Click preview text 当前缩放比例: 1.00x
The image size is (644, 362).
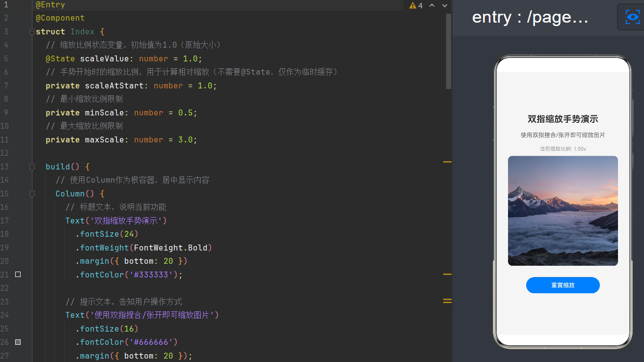[x=563, y=149]
